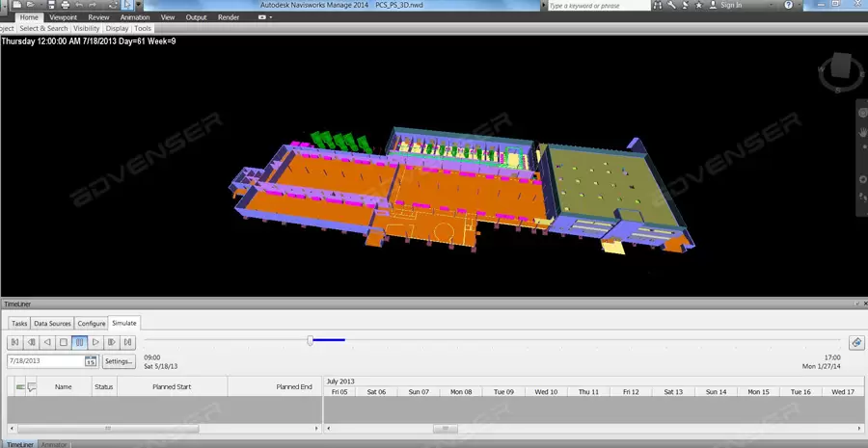Click the task active bar column icon
868x448 pixels.
[20, 386]
